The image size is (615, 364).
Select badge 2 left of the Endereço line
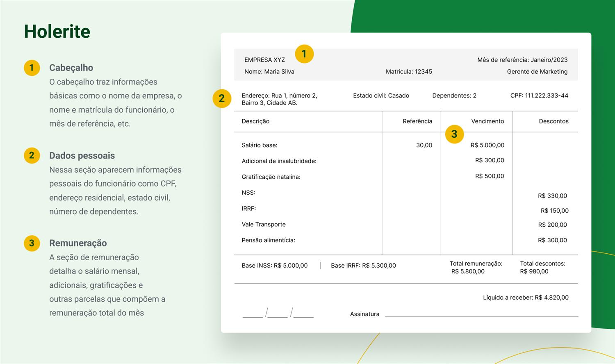[x=222, y=98]
